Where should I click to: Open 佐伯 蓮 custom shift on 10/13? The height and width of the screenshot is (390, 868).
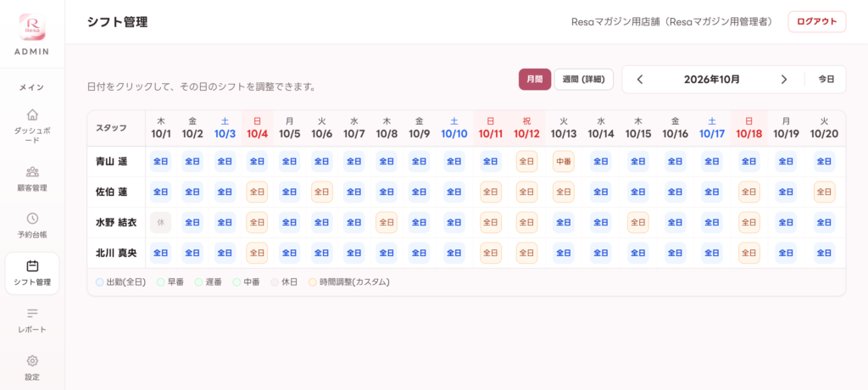coord(564,192)
